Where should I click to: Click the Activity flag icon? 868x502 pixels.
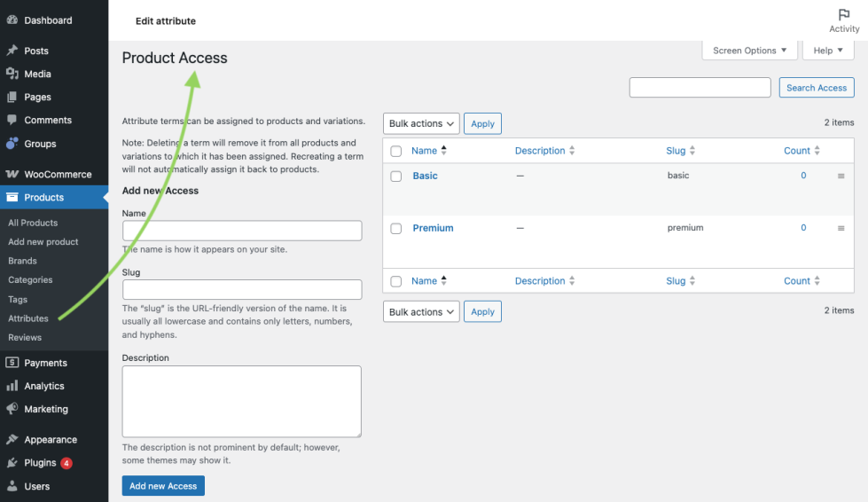[x=844, y=15]
